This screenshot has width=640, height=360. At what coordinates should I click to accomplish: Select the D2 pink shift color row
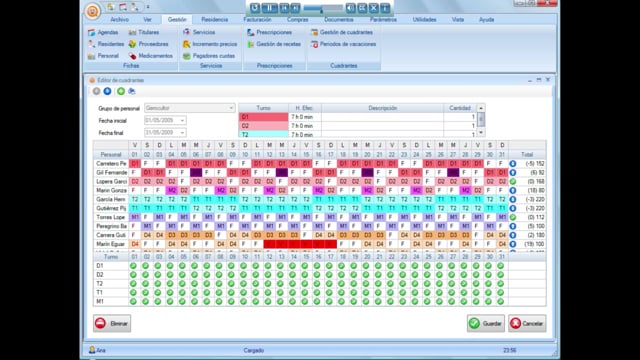pyautogui.click(x=263, y=126)
